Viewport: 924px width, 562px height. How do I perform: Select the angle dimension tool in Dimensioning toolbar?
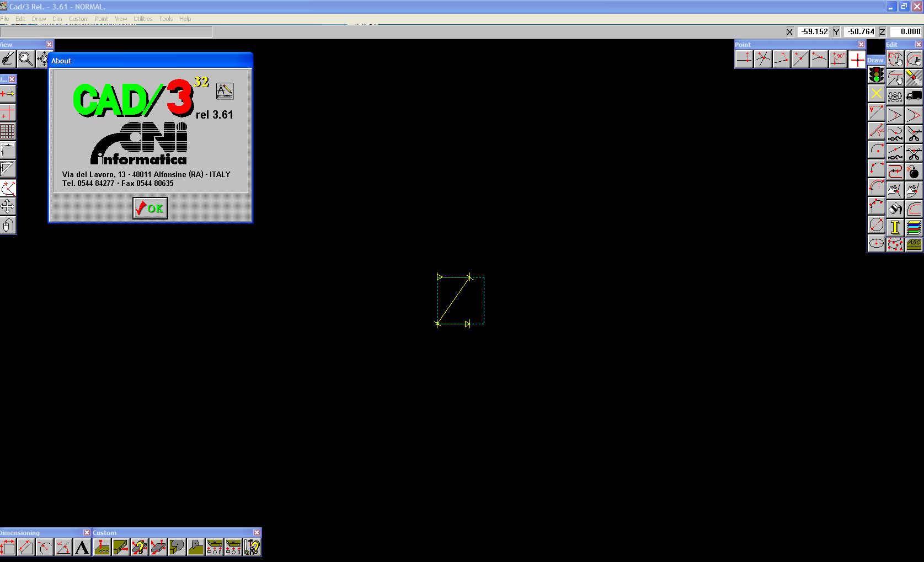(x=63, y=547)
